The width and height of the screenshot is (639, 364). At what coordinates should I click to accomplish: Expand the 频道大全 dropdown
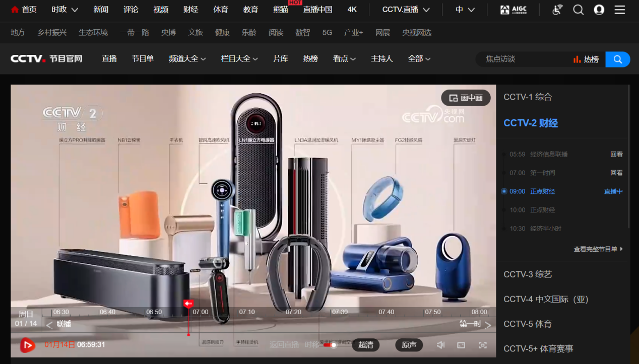click(187, 59)
